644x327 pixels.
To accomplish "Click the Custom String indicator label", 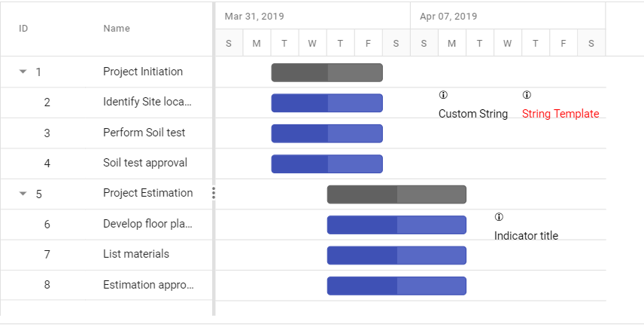I will [x=473, y=114].
